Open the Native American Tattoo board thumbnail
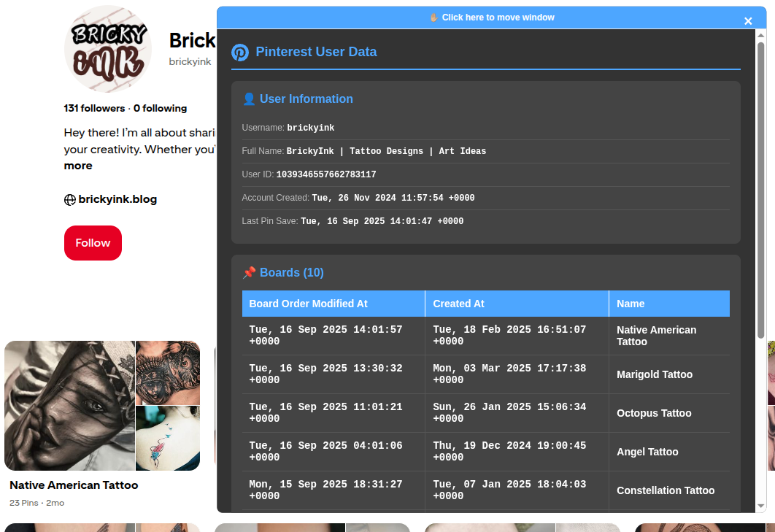This screenshot has height=532, width=775. pos(102,406)
